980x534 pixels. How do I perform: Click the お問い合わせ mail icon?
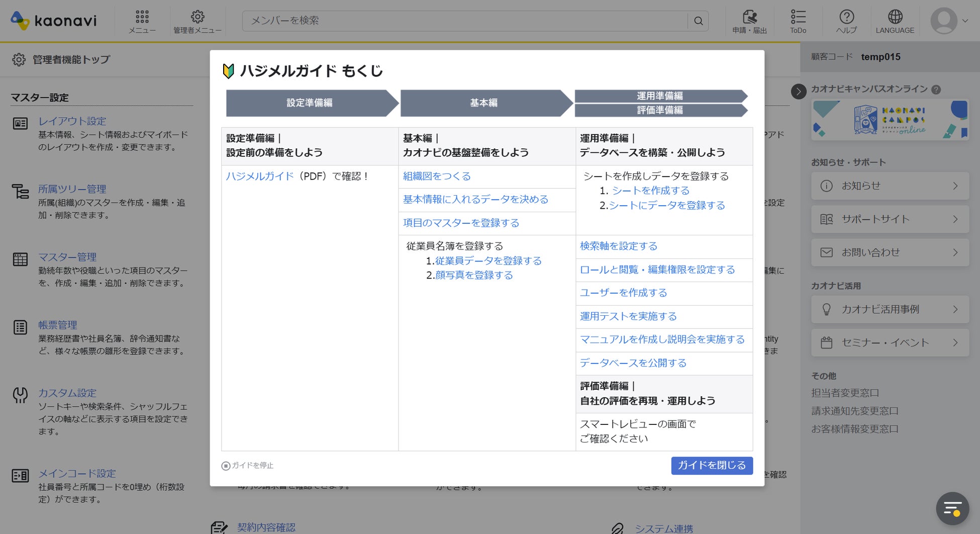pos(826,252)
